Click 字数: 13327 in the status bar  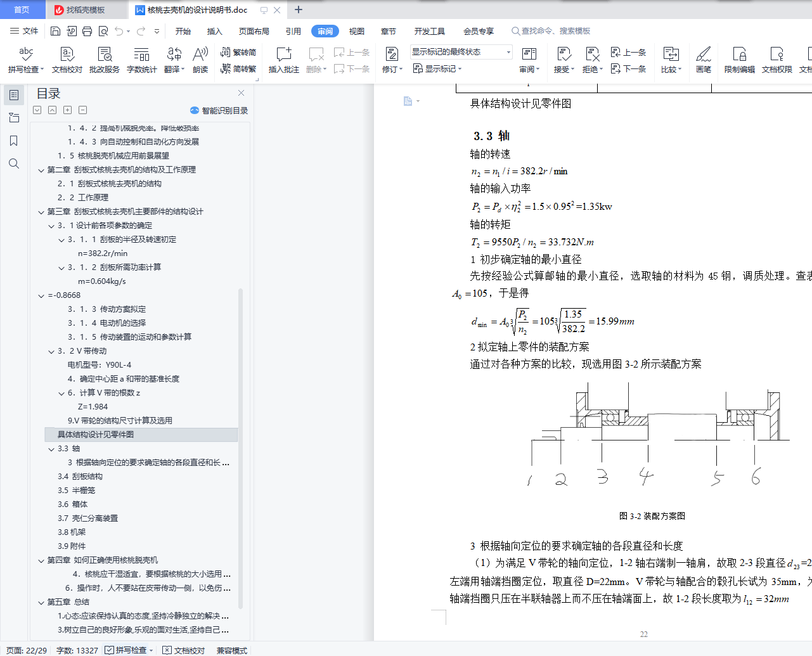(x=77, y=650)
